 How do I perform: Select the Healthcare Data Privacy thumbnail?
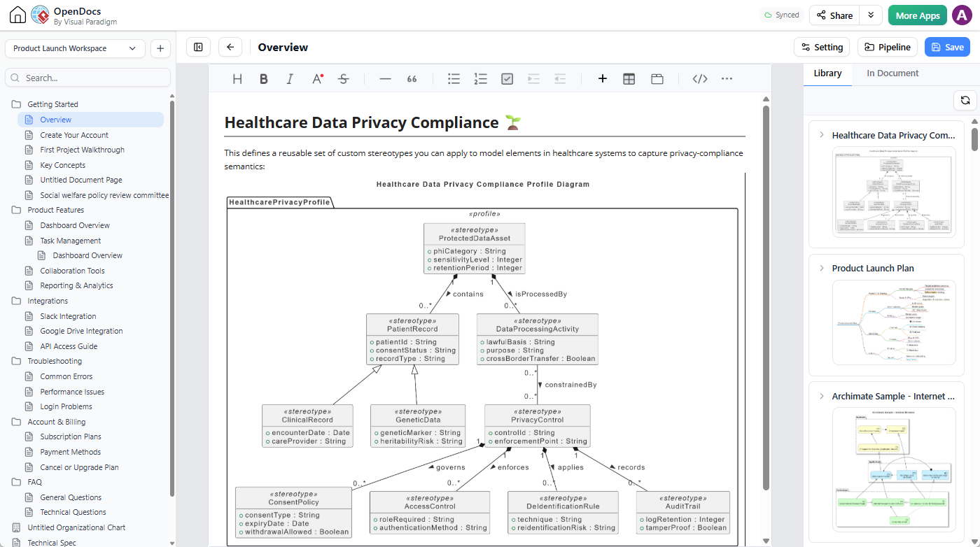[x=893, y=192]
